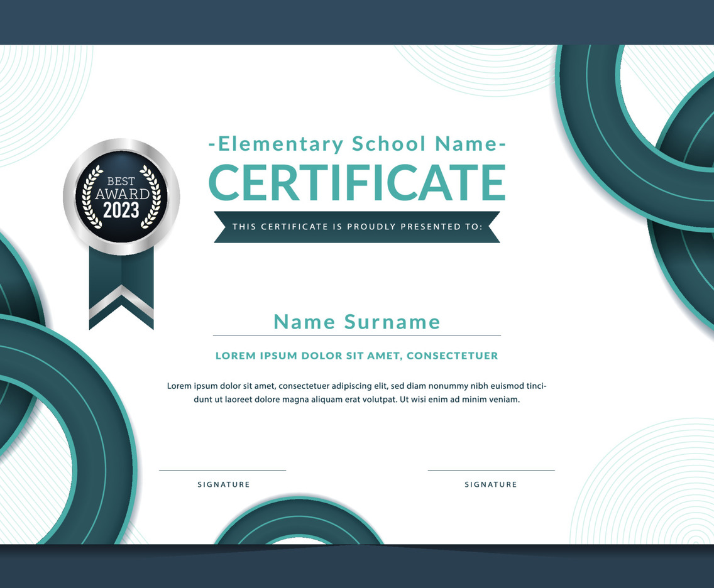Screen dimensions: 714x588
Task: Click the left signature line
Action: (222, 470)
